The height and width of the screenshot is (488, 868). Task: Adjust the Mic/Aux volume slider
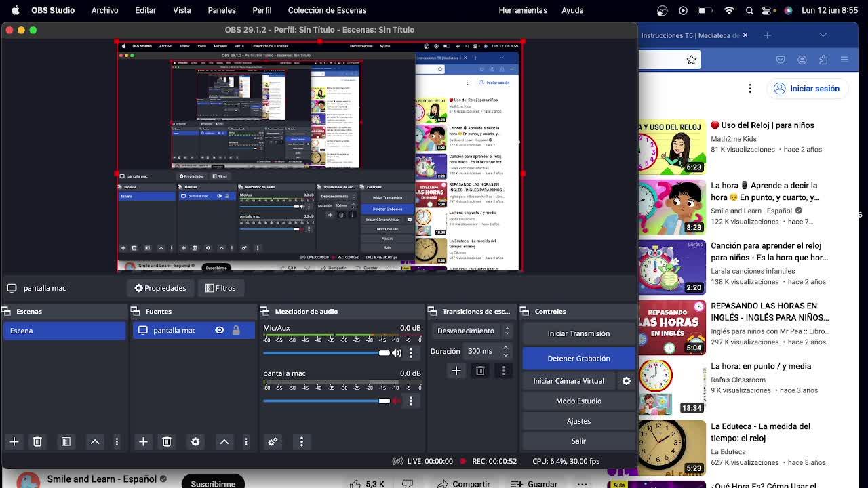pos(384,353)
